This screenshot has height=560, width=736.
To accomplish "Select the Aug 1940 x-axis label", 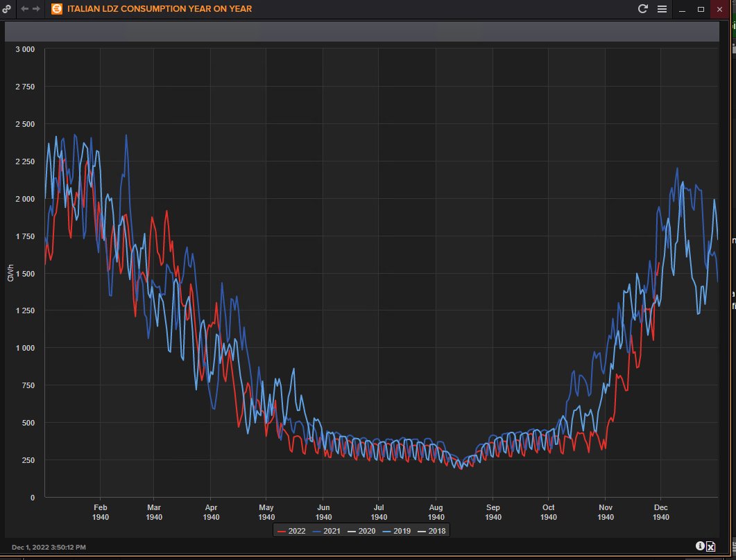I will click(436, 512).
